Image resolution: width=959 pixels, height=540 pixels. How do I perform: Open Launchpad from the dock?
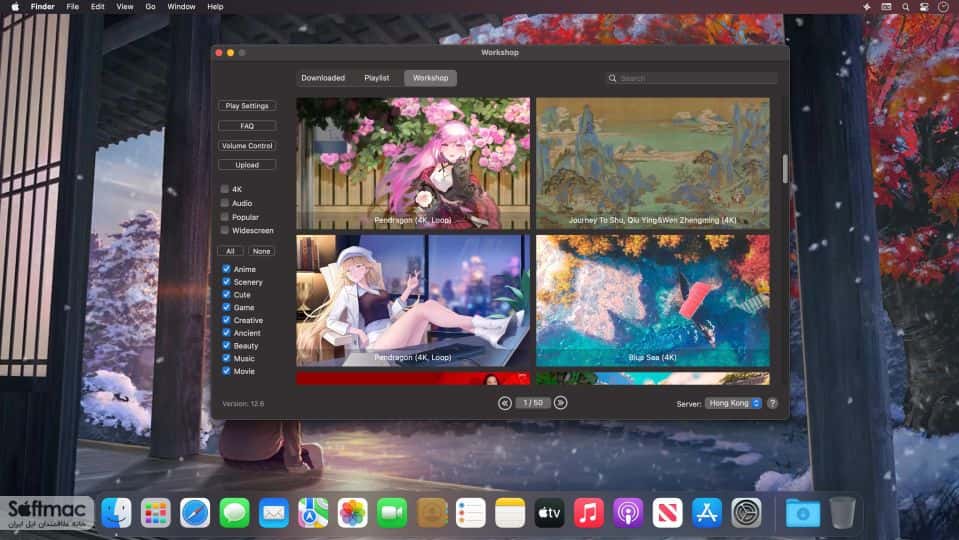coord(155,512)
